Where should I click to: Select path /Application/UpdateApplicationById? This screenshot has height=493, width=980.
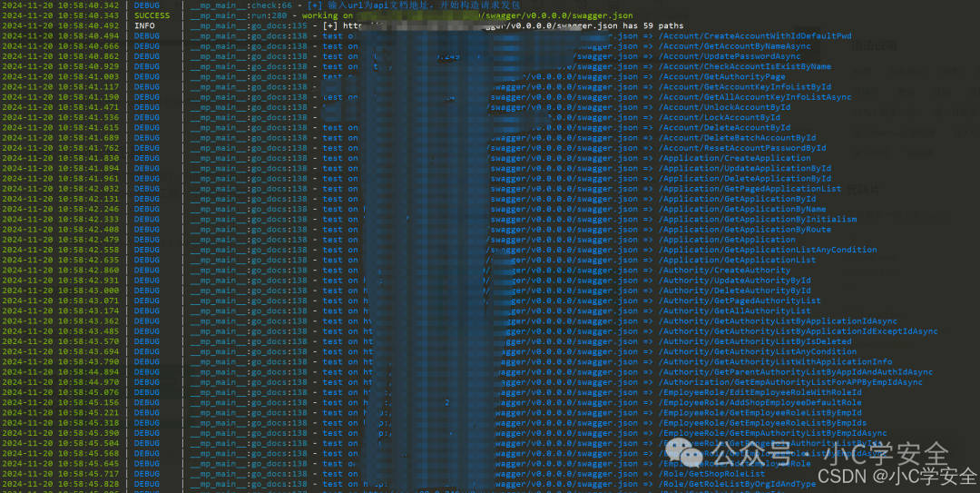click(745, 168)
